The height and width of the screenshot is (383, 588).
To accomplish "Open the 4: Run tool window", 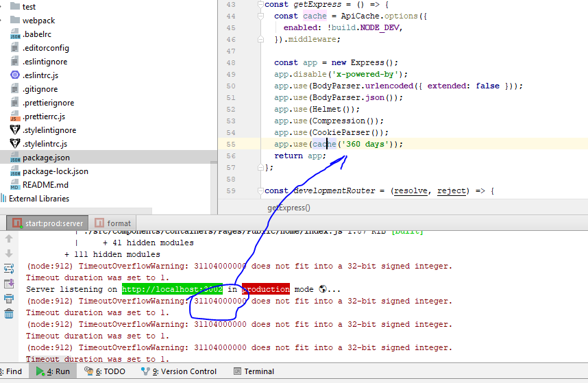I will [x=53, y=371].
